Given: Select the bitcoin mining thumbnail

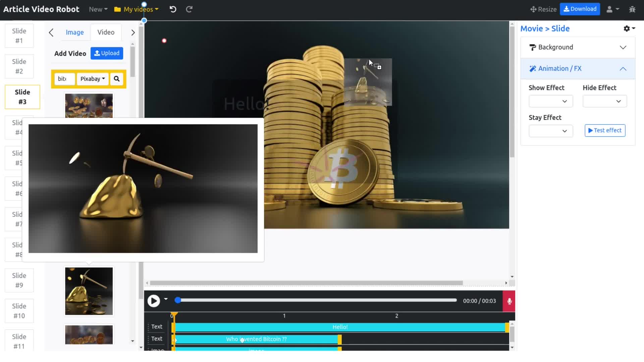Looking at the screenshot, I should point(89,291).
